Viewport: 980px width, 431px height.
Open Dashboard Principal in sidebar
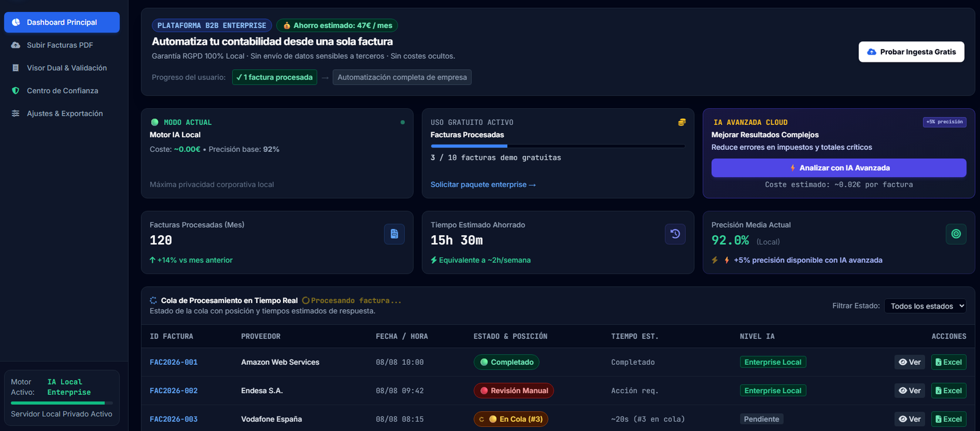click(62, 22)
